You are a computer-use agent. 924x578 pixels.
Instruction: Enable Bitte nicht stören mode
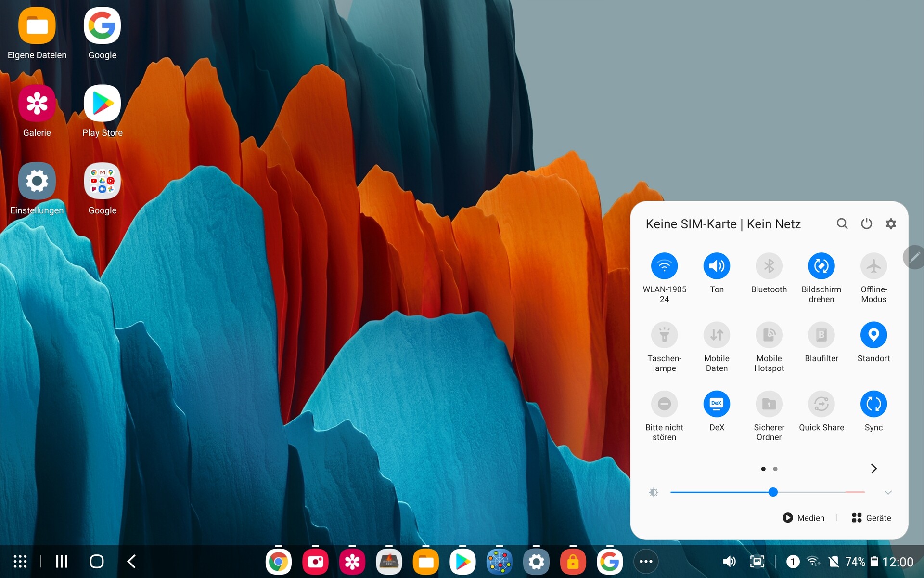[x=665, y=404]
